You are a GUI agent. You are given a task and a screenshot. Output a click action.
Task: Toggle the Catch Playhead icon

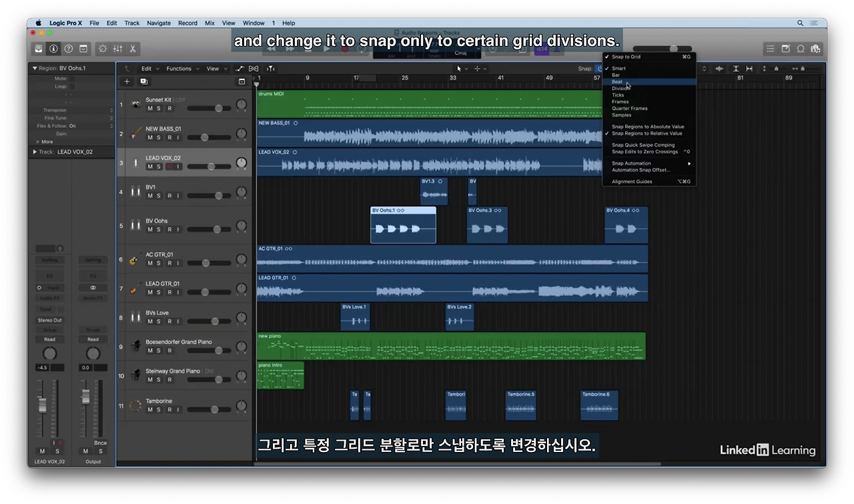270,69
